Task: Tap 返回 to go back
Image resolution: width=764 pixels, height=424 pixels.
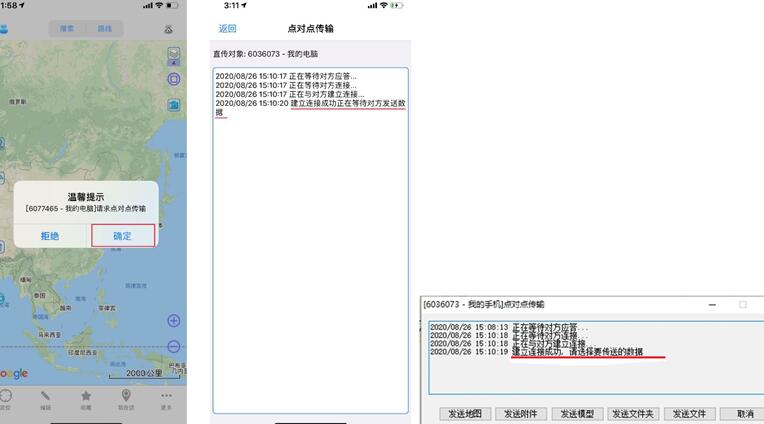Action: pos(228,28)
